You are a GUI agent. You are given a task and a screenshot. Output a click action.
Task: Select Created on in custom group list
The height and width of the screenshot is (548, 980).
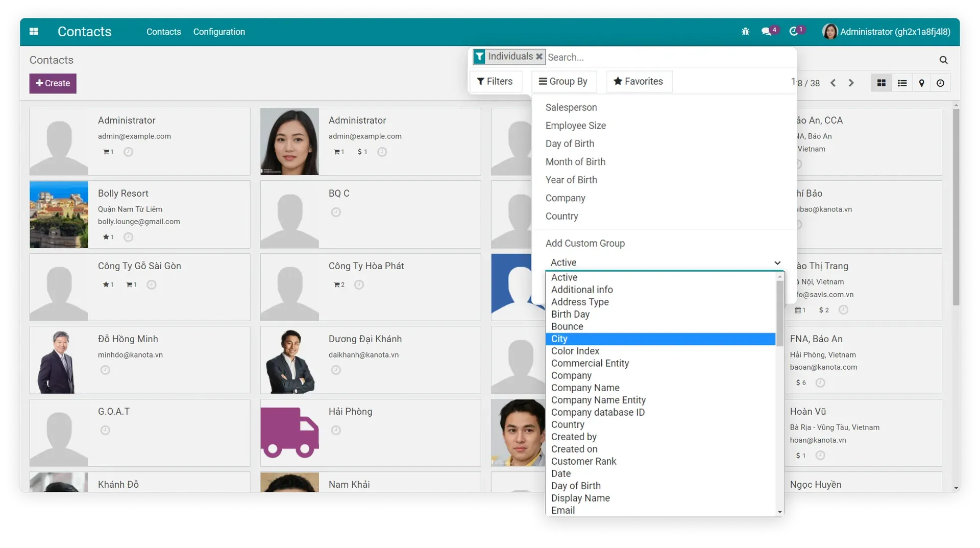pos(660,449)
